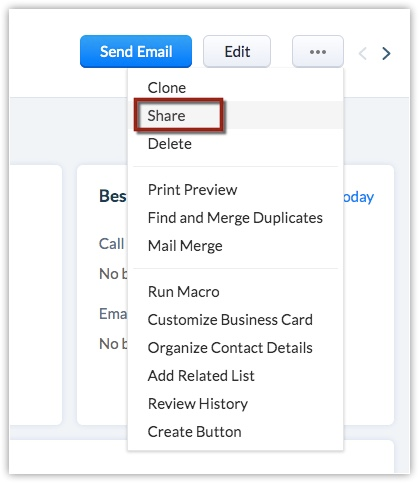The height and width of the screenshot is (483, 419).
Task: Choose Share in the dropdown menu
Action: pos(166,116)
